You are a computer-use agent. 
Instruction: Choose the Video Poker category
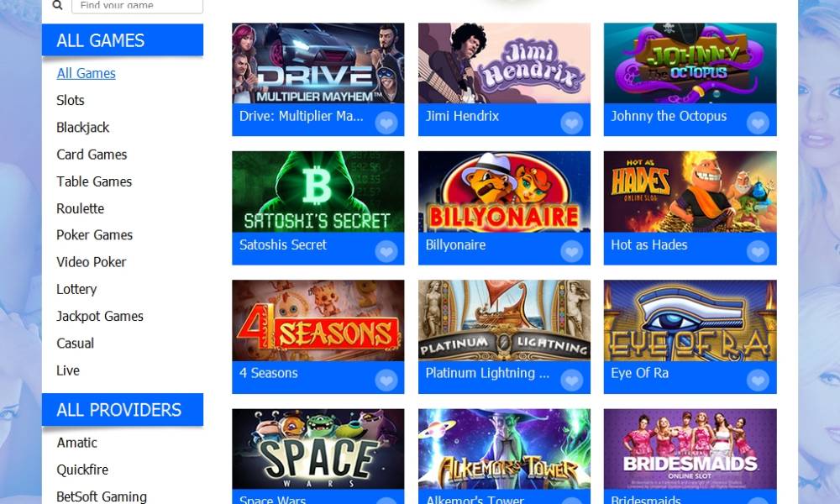click(x=91, y=262)
